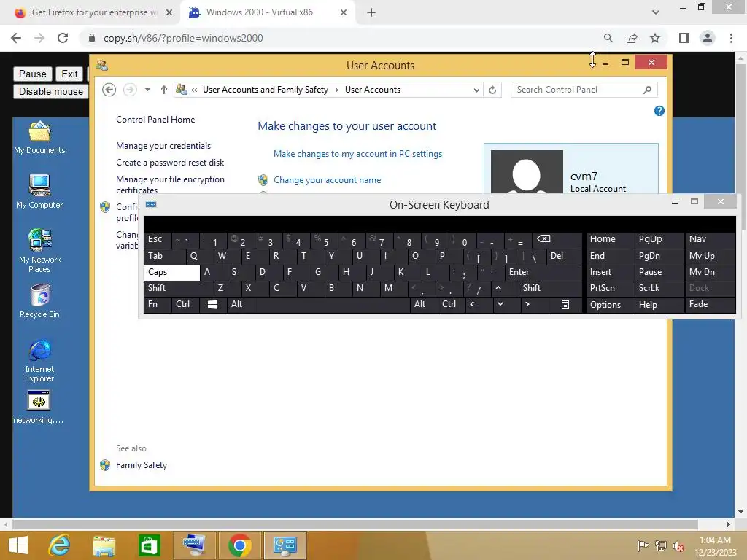Select Control Panel taskbar item

click(x=285, y=545)
